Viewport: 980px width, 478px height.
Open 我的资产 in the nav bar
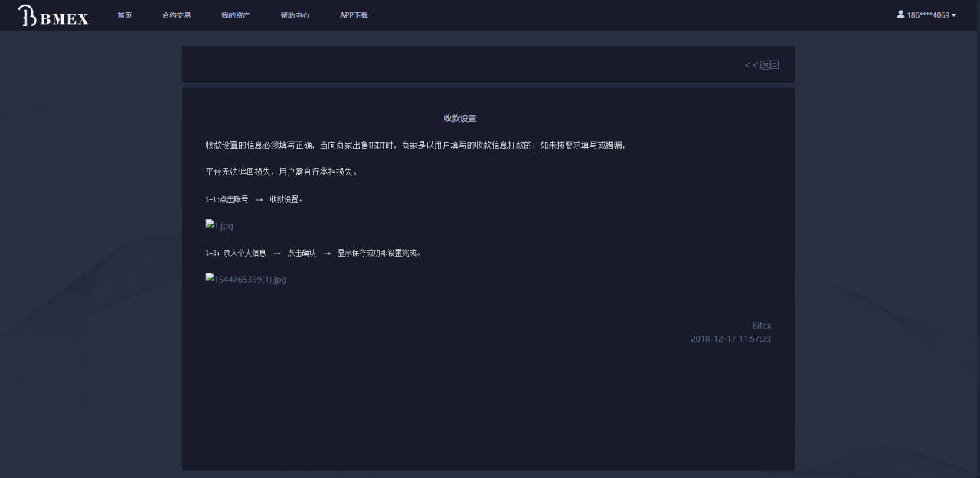tap(236, 15)
